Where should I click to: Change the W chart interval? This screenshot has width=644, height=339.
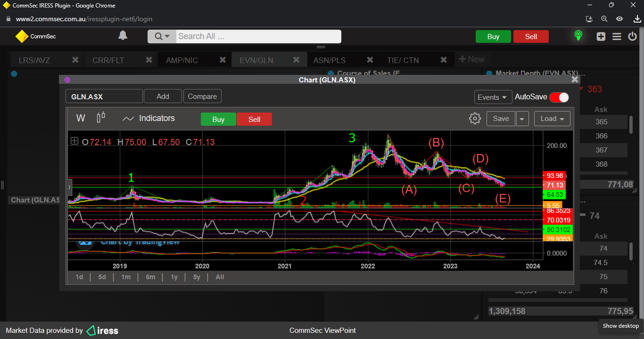[81, 118]
